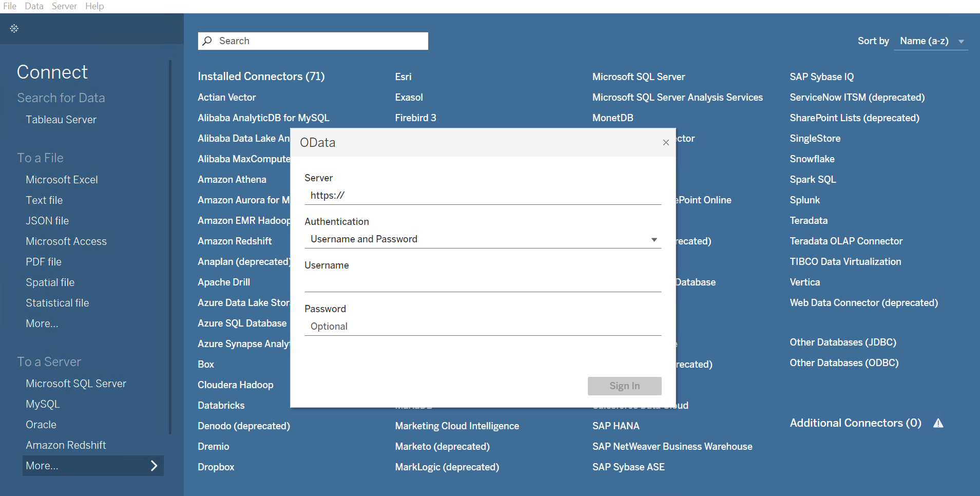Select the Microsoft Excel file option

coord(62,179)
